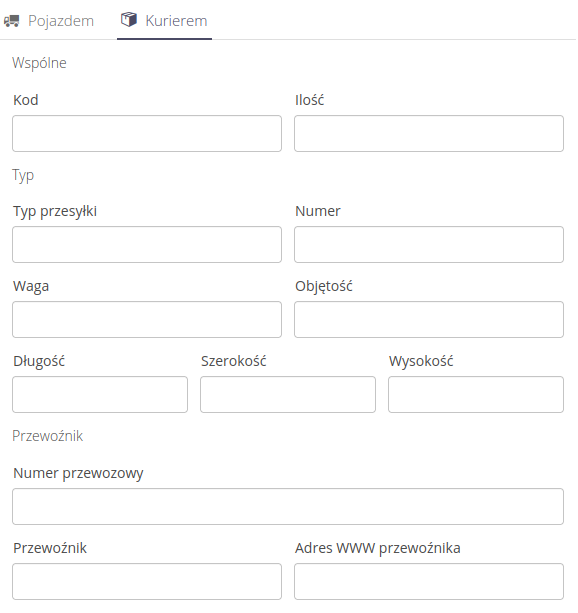Focus the Numer input box

tap(429, 244)
